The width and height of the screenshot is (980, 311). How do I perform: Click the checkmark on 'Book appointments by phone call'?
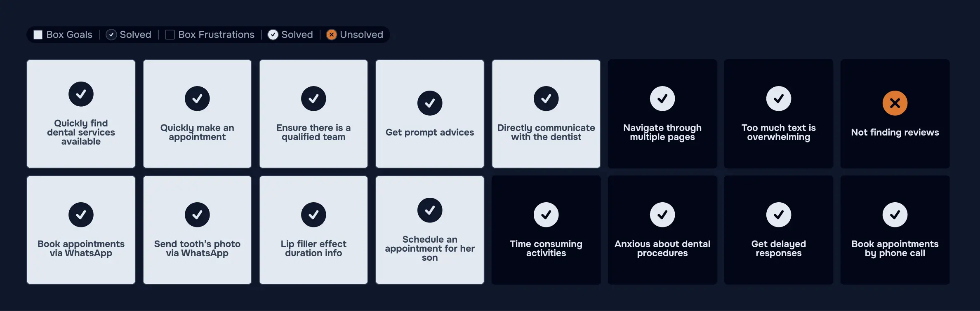(895, 215)
